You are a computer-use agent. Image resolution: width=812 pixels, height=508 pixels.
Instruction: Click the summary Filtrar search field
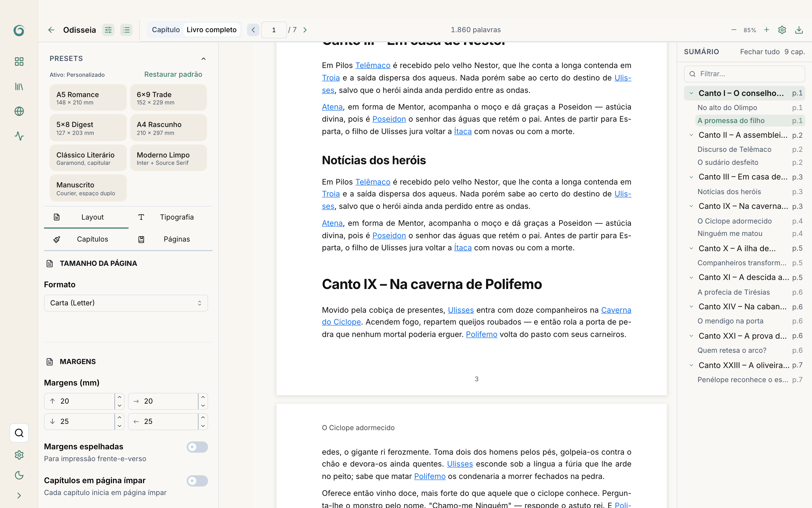(x=744, y=74)
